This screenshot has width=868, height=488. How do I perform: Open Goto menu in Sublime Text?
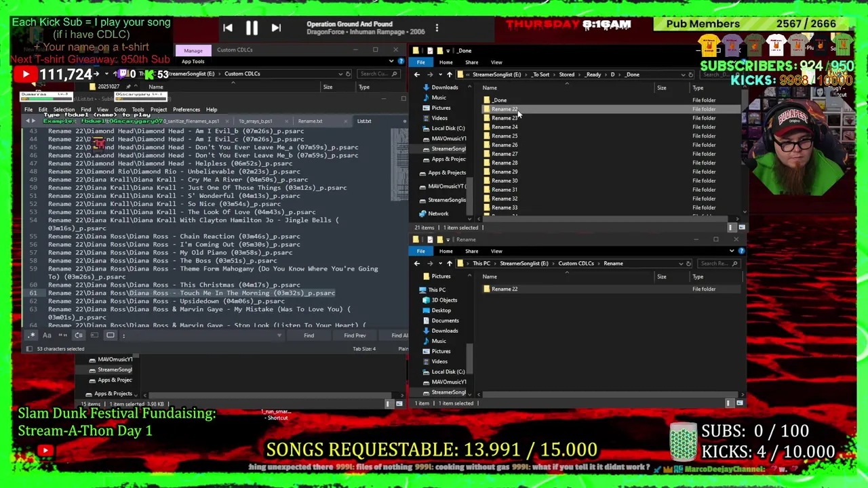click(x=120, y=110)
